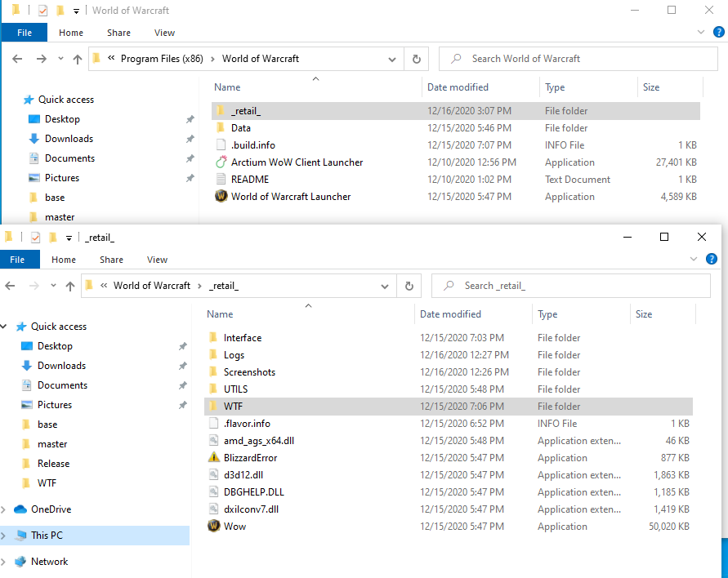Viewport: 728px width, 578px height.
Task: Refresh the _retail_ window folder view
Action: pyautogui.click(x=409, y=286)
